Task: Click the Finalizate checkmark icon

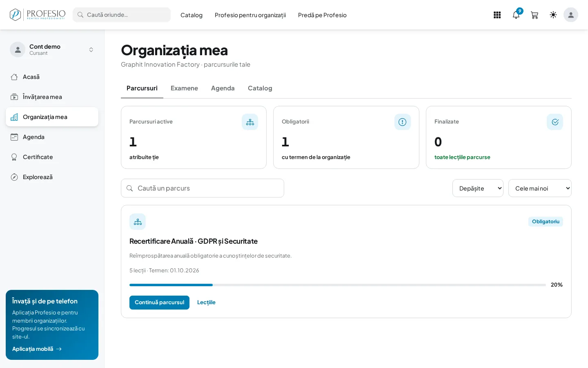Action: tap(555, 122)
